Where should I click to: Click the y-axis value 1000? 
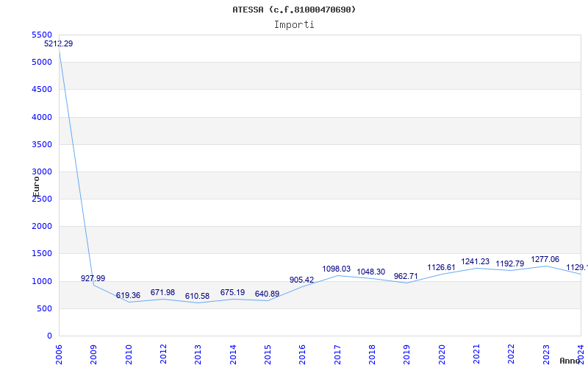point(42,281)
